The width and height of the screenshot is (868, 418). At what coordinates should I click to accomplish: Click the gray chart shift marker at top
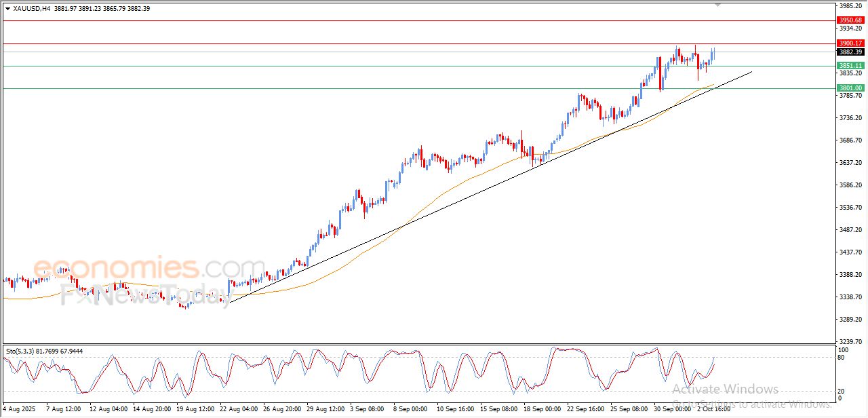click(718, 5)
